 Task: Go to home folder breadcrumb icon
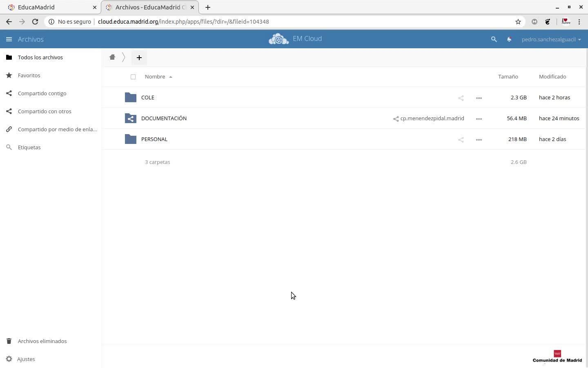112,57
